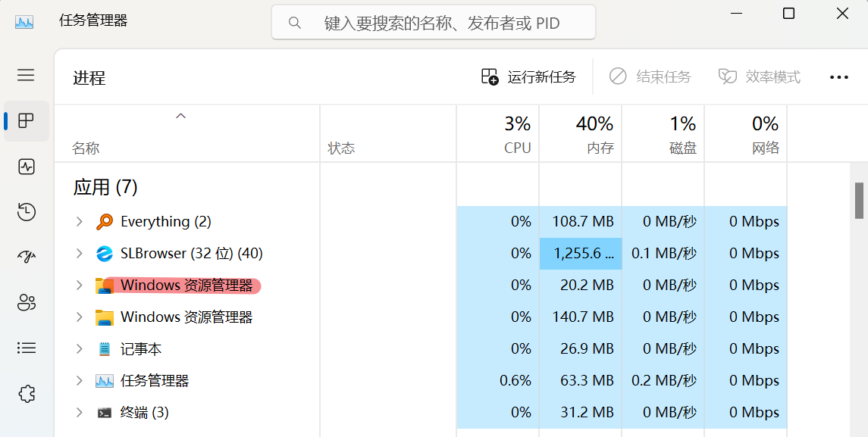The width and height of the screenshot is (868, 437).
Task: Open the Details list sidebar icon
Action: (26, 348)
